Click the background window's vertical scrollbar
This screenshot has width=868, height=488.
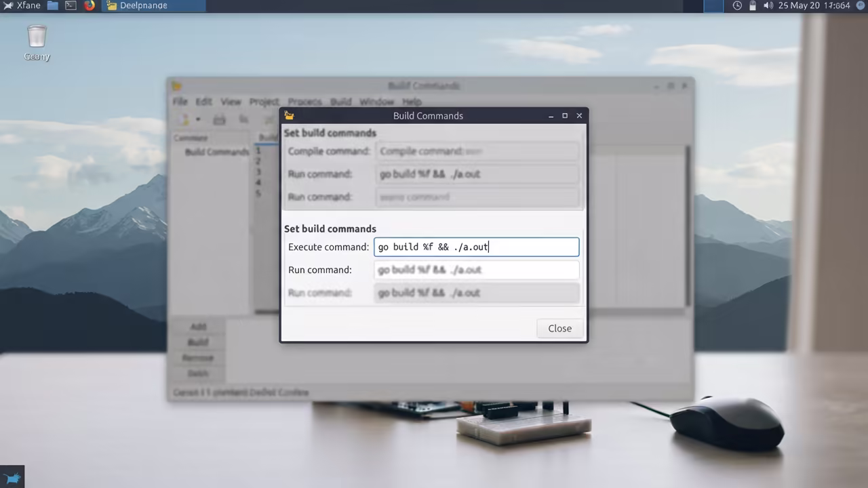point(688,226)
